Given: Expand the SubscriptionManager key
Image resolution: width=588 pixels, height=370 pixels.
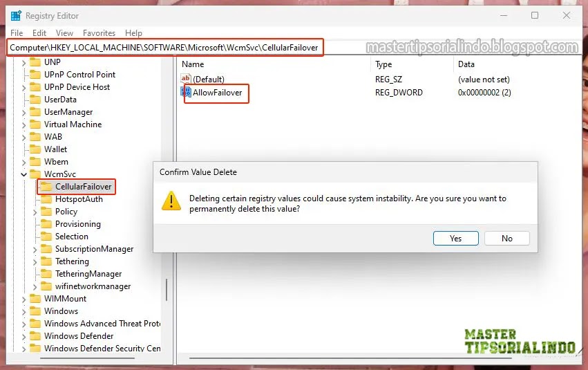Looking at the screenshot, I should [x=35, y=250].
